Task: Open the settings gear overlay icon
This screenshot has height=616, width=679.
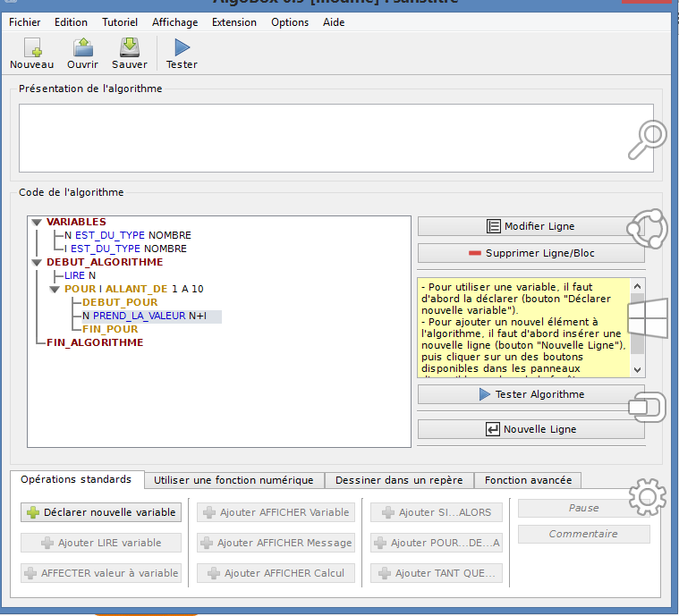Action: click(646, 495)
